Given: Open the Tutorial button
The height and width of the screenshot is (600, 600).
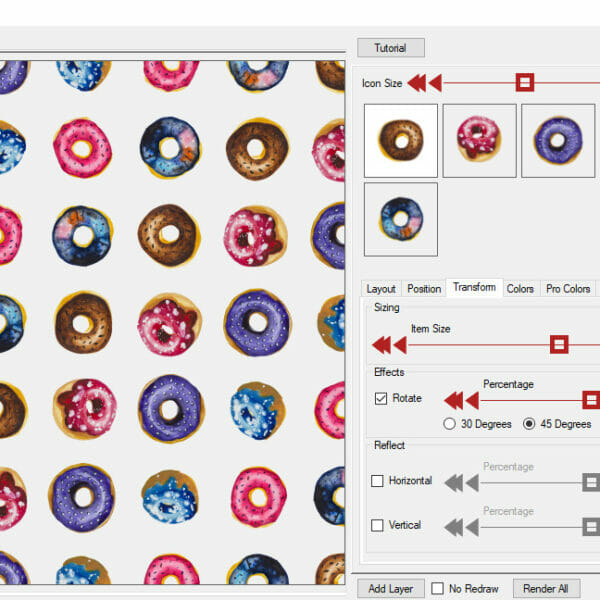Looking at the screenshot, I should [391, 48].
